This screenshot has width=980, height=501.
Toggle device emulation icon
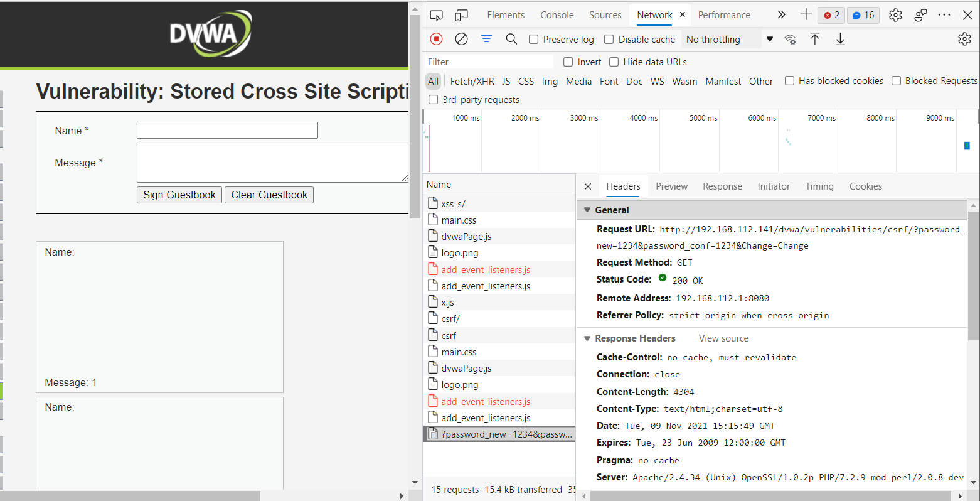point(461,15)
